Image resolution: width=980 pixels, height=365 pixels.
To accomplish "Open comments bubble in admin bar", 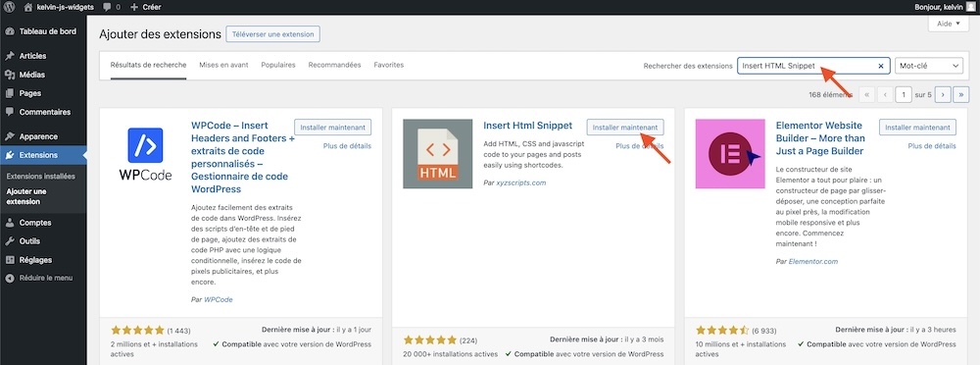I will pyautogui.click(x=108, y=8).
